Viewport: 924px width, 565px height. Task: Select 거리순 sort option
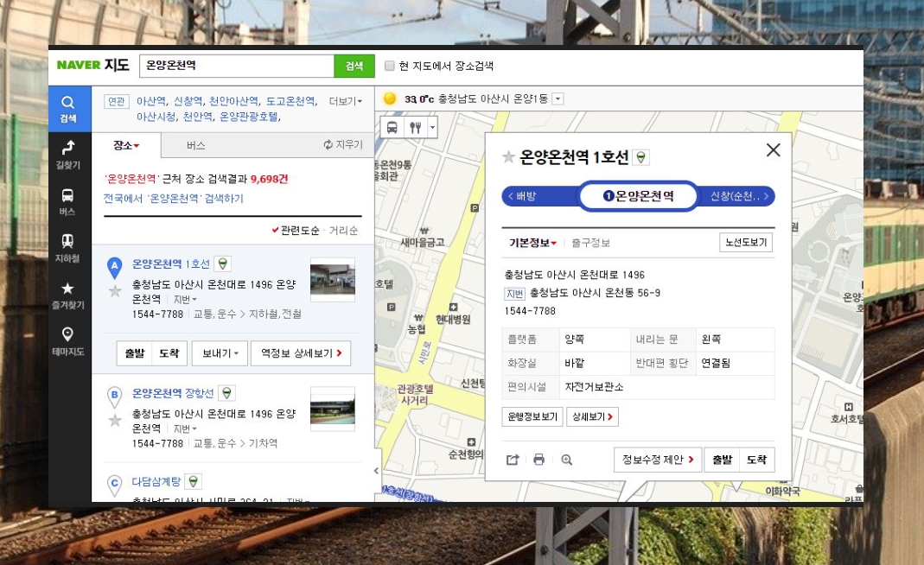point(343,231)
